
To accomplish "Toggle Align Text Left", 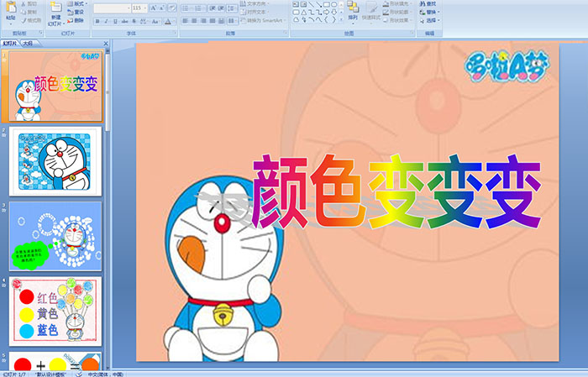I will pyautogui.click(x=186, y=21).
